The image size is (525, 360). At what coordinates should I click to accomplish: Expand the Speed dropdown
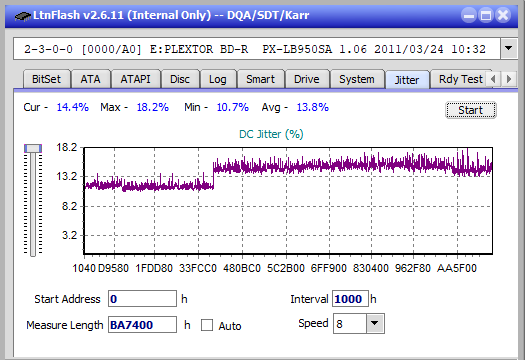[375, 323]
